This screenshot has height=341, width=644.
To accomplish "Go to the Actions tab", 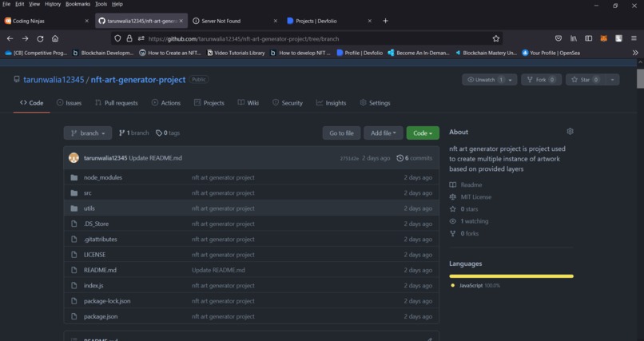I will [166, 103].
